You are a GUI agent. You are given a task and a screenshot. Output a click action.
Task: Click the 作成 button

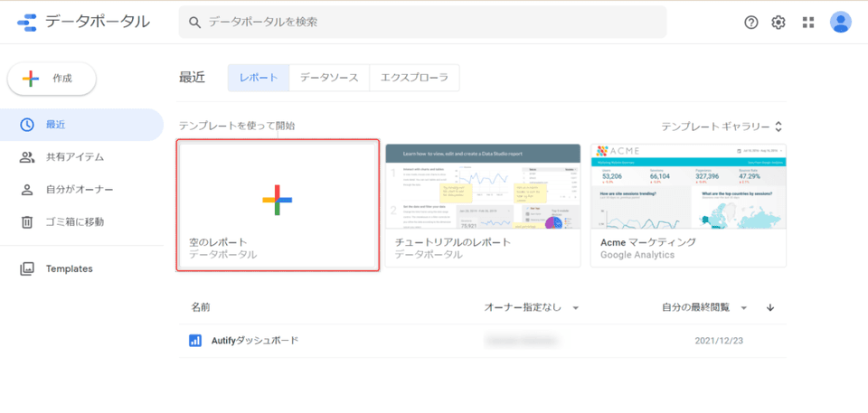52,79
